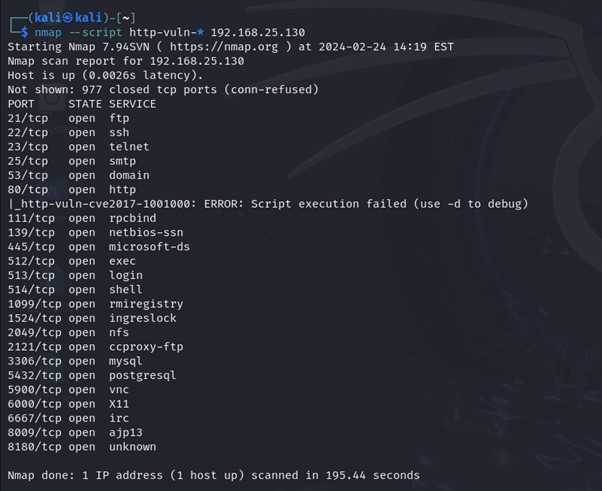The image size is (602, 491).
Task: Click the 3306/tcp mysql entry
Action: (75, 361)
